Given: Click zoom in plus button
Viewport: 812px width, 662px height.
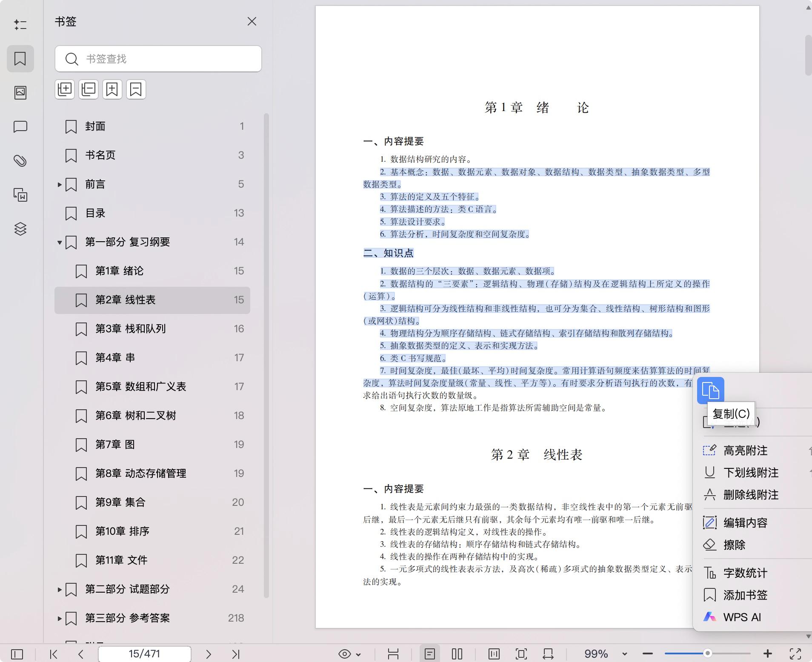Looking at the screenshot, I should [x=768, y=654].
